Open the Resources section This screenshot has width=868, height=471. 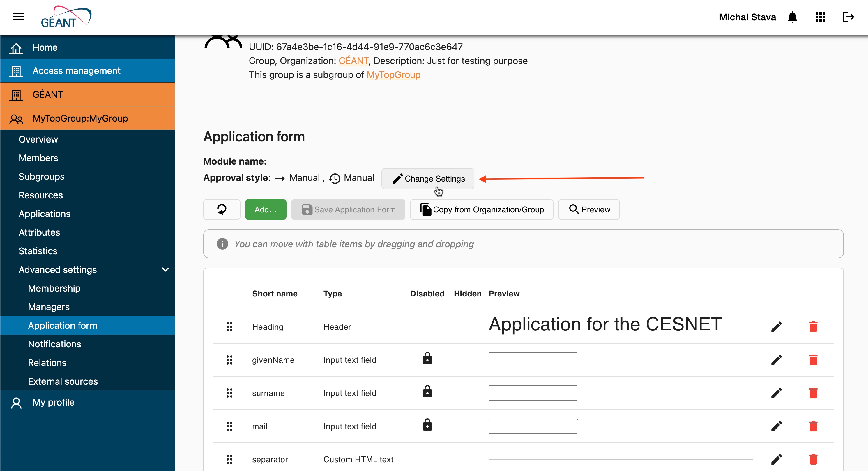tap(88, 195)
